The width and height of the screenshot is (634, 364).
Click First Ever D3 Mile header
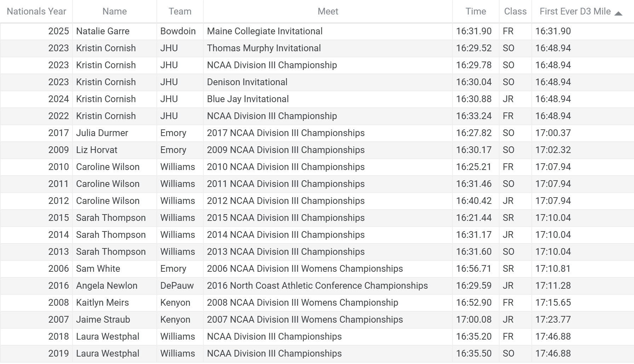point(575,11)
